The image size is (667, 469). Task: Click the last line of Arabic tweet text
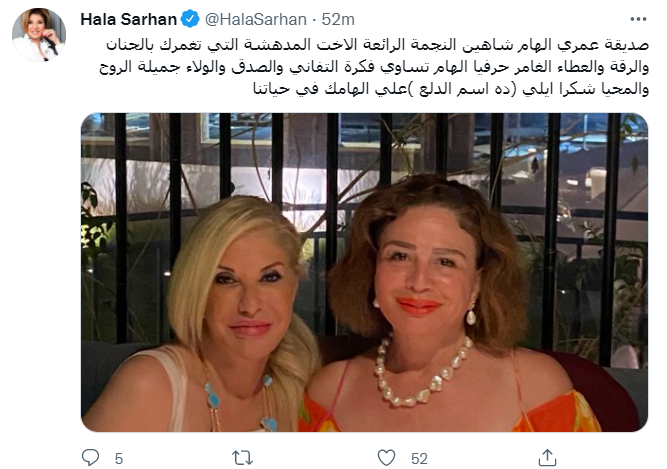click(451, 89)
